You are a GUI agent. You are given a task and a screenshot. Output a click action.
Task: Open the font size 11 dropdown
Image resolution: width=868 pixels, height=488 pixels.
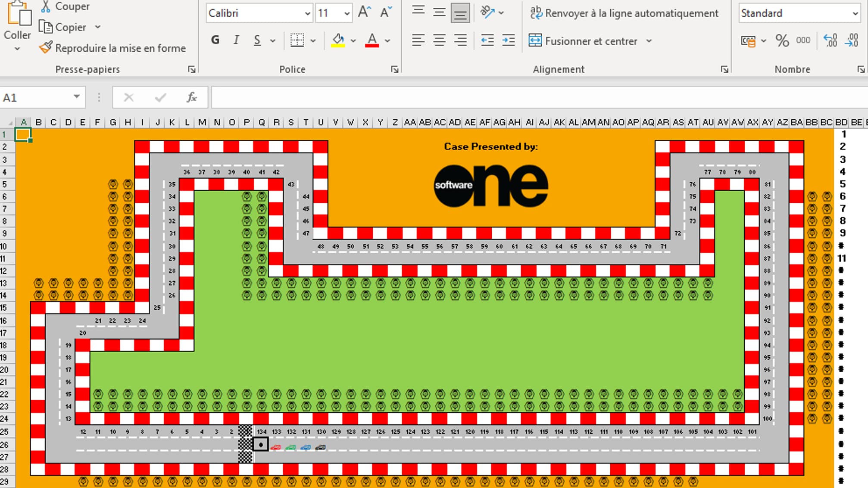tap(347, 13)
